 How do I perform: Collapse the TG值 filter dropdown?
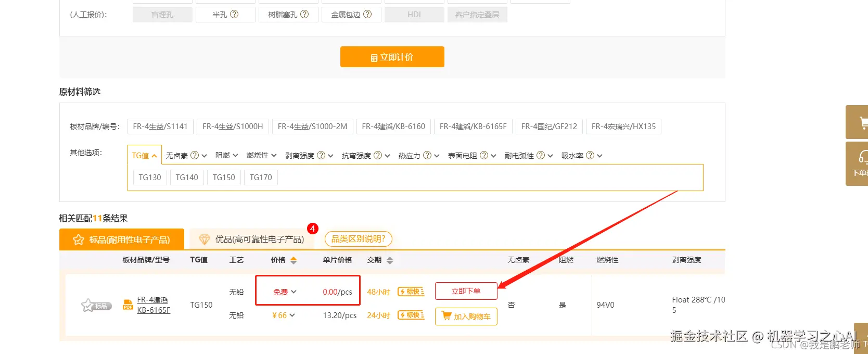(144, 156)
